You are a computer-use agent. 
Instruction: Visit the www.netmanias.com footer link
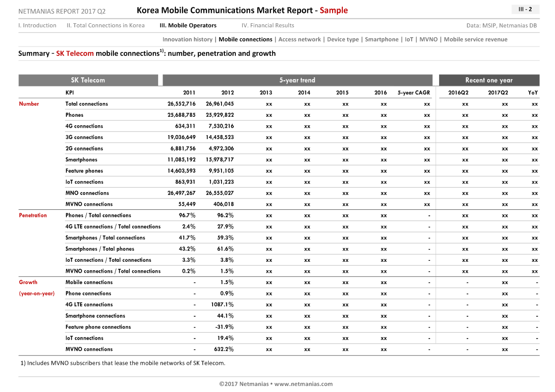(x=303, y=384)
